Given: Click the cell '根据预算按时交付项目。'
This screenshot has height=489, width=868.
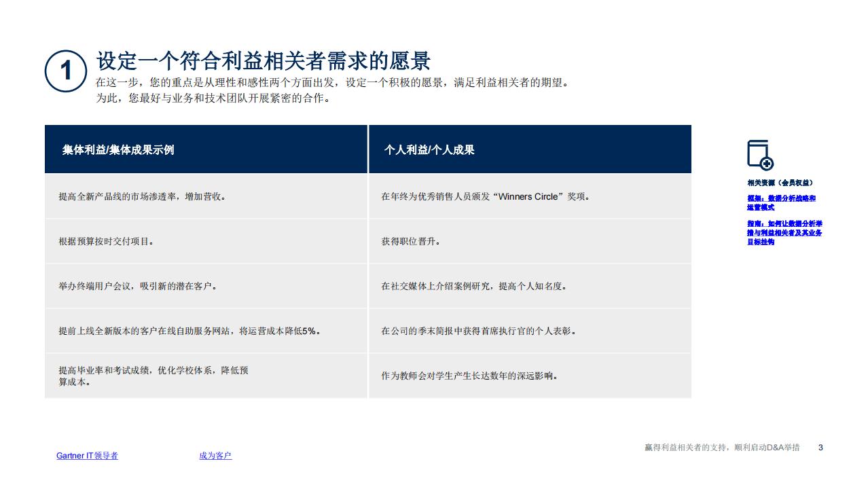Looking at the screenshot, I should point(206,241).
